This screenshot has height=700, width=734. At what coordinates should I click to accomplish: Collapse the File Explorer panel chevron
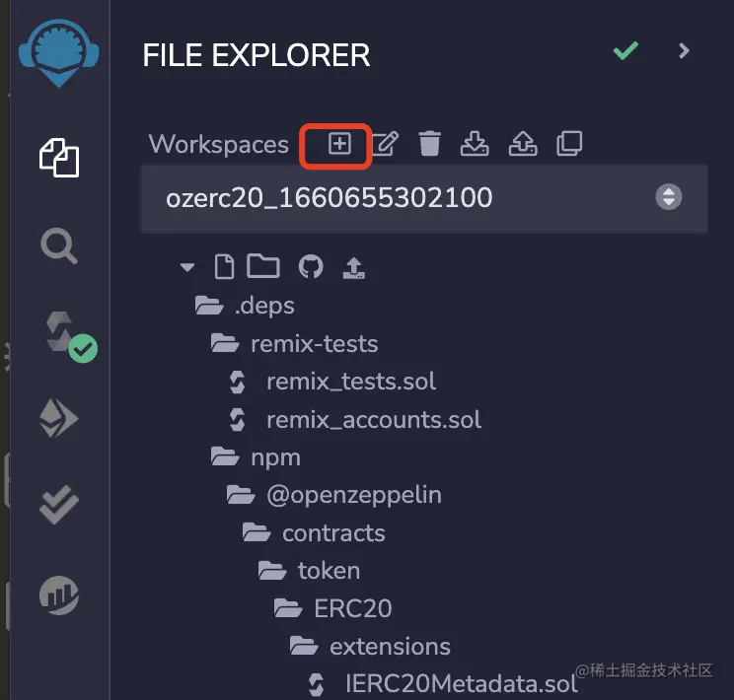coord(684,50)
